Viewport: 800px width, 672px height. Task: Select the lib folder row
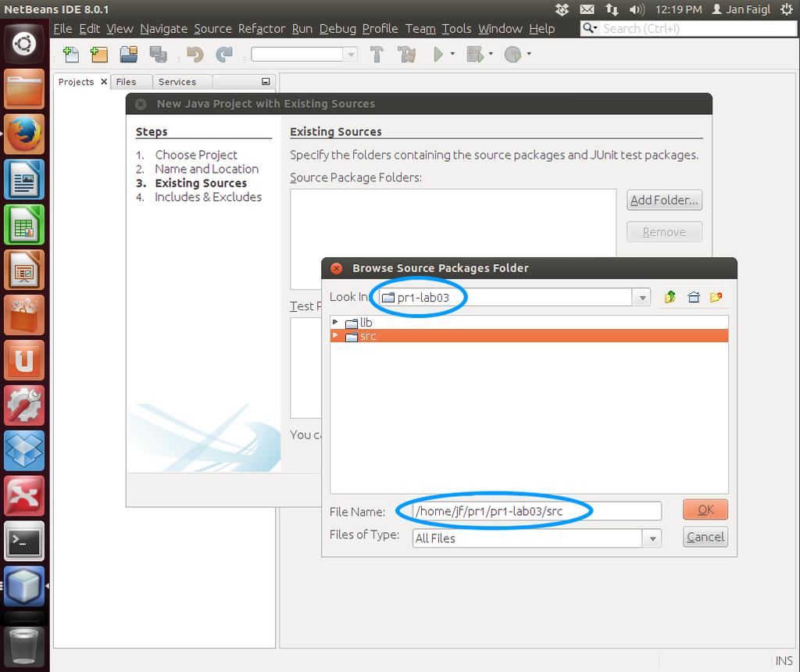(x=529, y=322)
